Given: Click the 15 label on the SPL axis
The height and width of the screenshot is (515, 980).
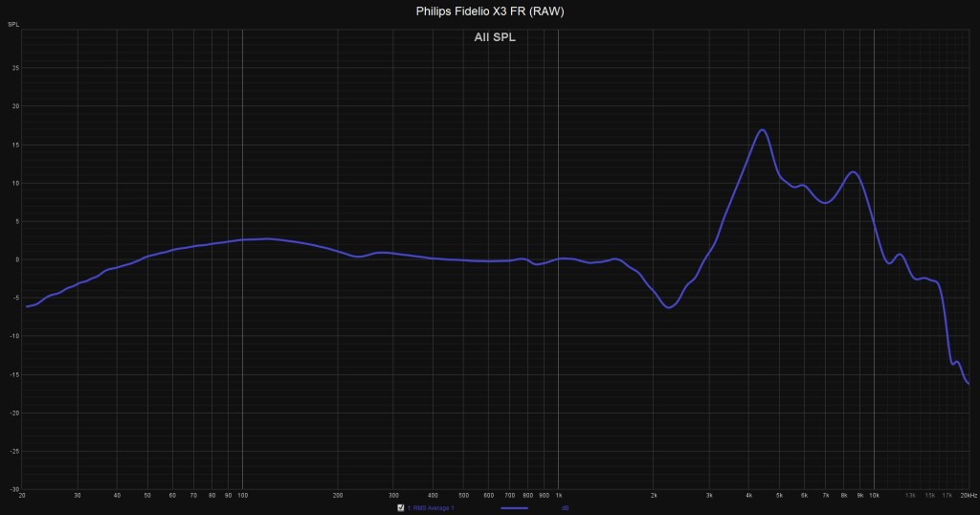Looking at the screenshot, I should click(x=15, y=145).
